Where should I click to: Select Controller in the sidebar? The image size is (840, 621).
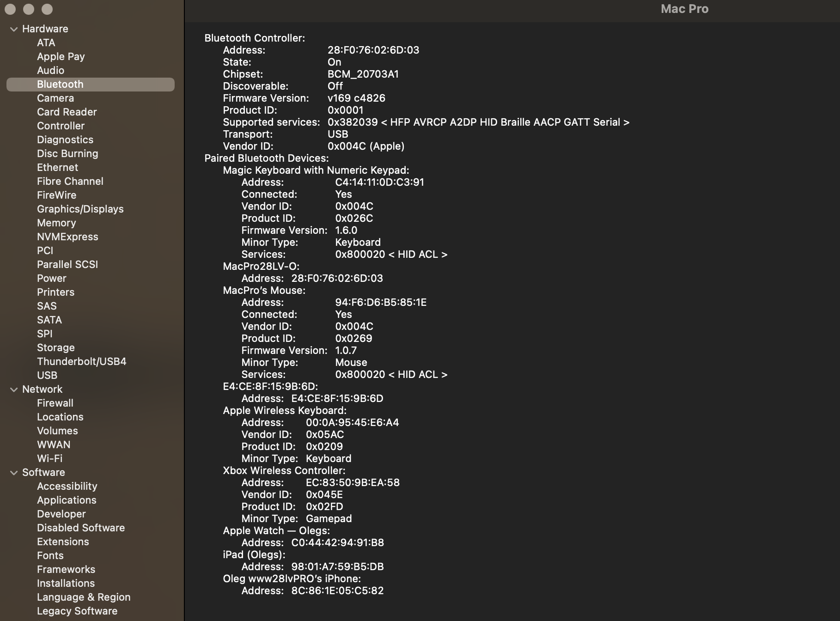coord(61,126)
